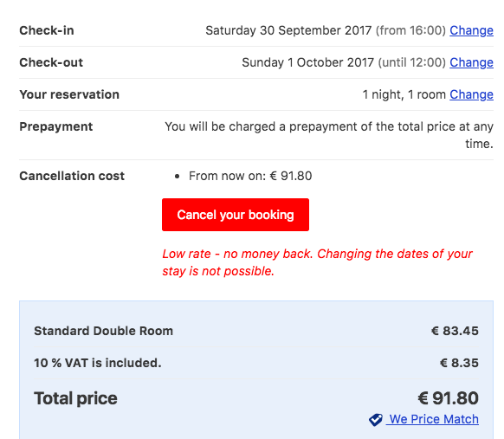Click the Check-out row label
Image resolution: width=504 pixels, height=439 pixels.
pos(51,62)
